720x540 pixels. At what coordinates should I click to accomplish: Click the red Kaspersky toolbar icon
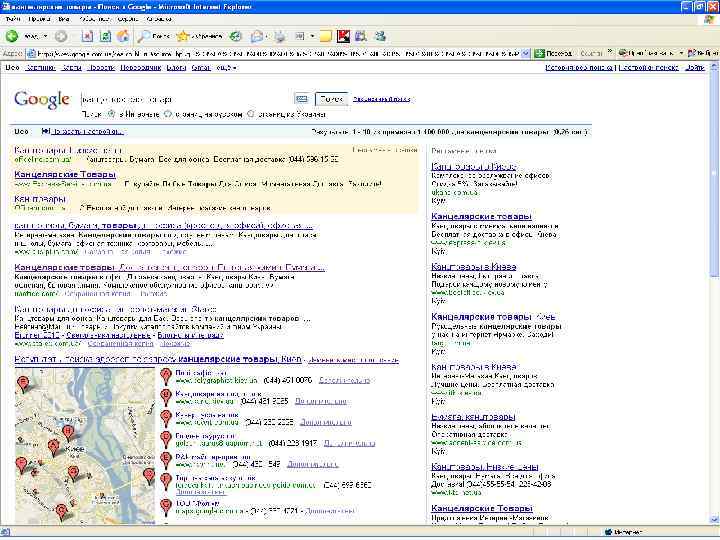coord(343,36)
